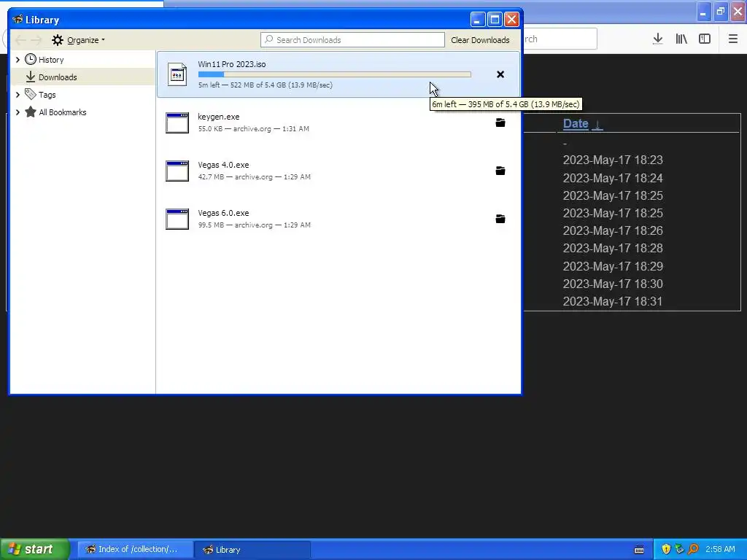
Task: Open the Windows start button
Action: pyautogui.click(x=35, y=549)
